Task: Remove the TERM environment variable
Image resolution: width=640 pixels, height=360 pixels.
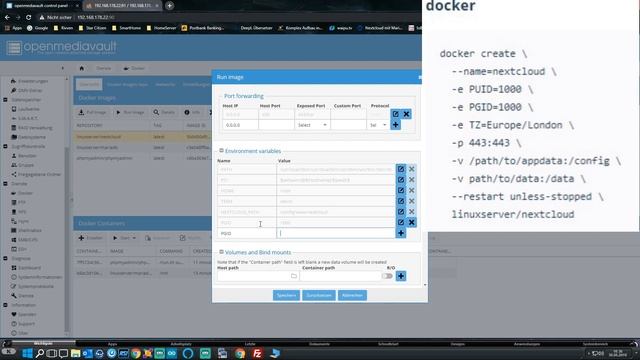Action: coord(411,201)
